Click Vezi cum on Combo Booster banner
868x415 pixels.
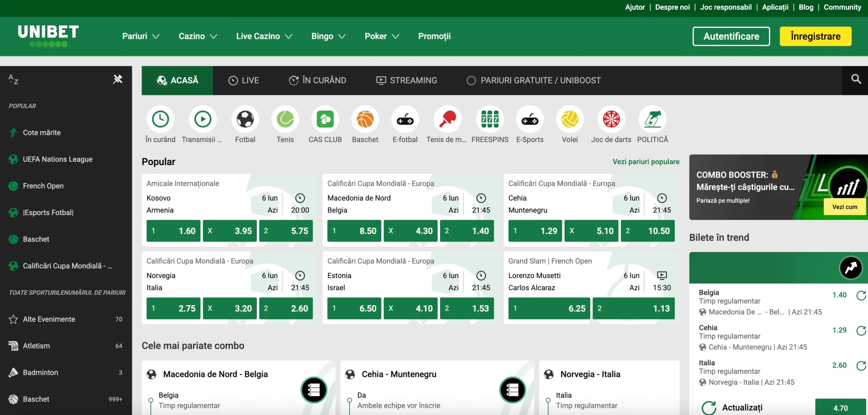[x=845, y=207]
